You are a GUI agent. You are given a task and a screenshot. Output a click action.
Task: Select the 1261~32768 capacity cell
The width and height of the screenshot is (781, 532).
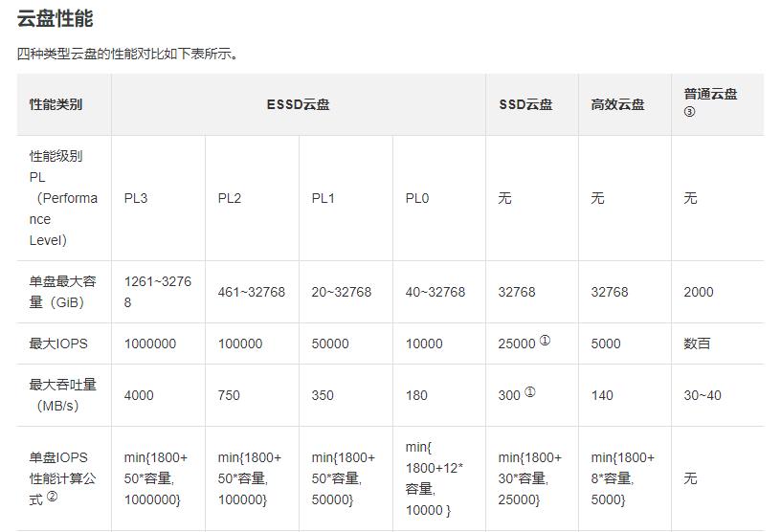[x=157, y=292]
